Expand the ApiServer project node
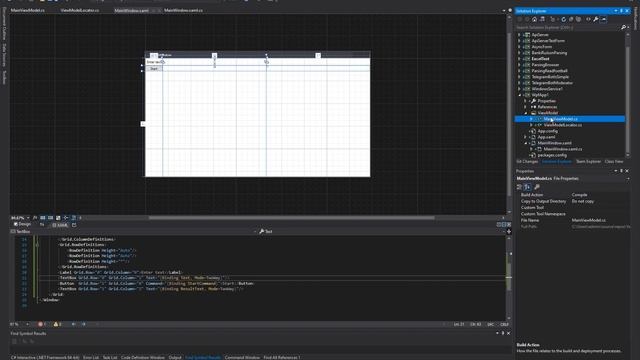This screenshot has width=640, height=360. (x=519, y=35)
